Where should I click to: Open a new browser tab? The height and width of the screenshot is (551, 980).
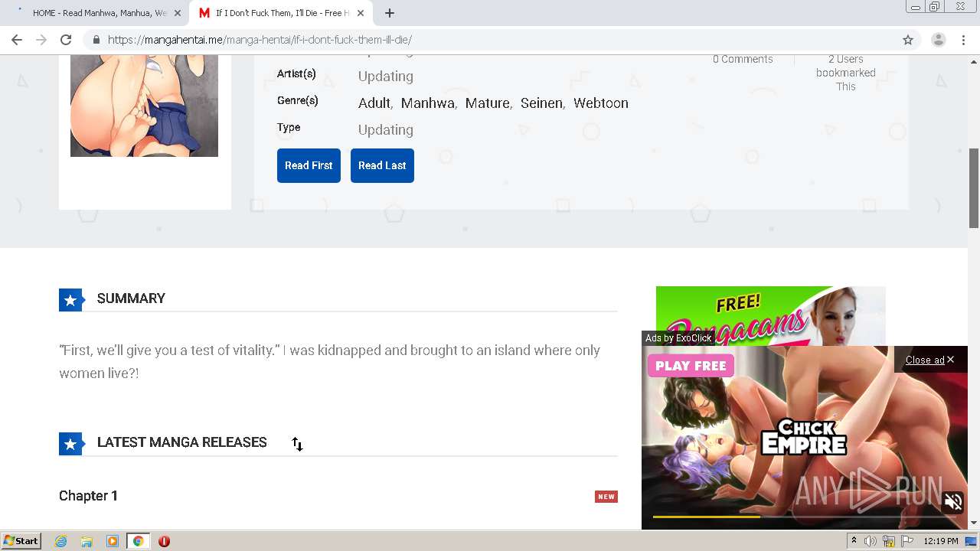click(x=389, y=13)
